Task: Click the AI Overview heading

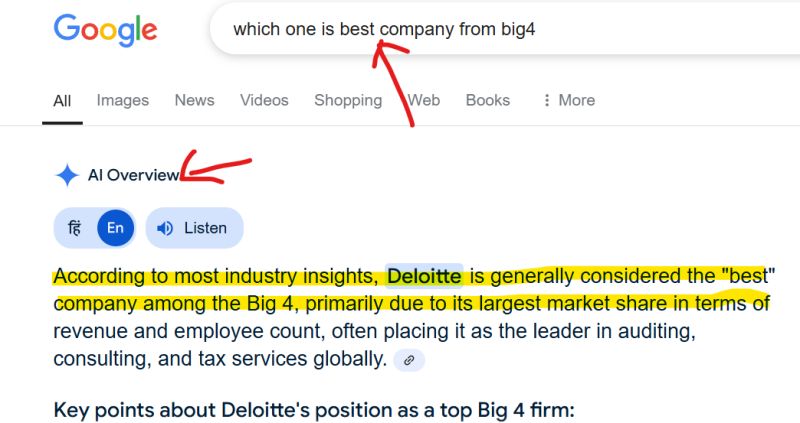Action: pyautogui.click(x=134, y=175)
